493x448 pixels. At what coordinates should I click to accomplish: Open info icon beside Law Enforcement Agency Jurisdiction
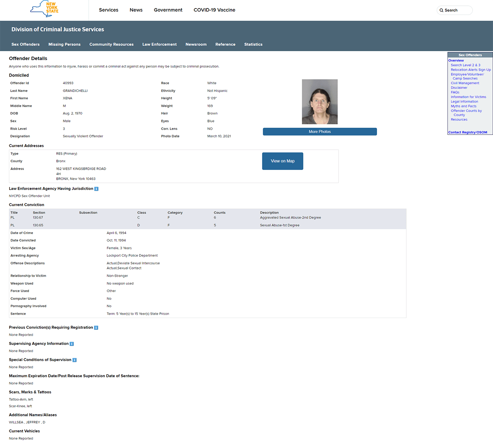pos(96,189)
